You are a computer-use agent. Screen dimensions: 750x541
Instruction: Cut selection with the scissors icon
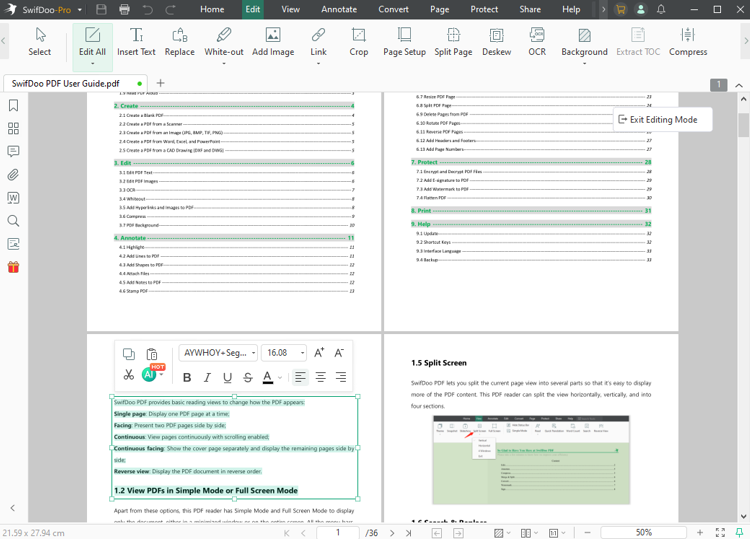(129, 375)
